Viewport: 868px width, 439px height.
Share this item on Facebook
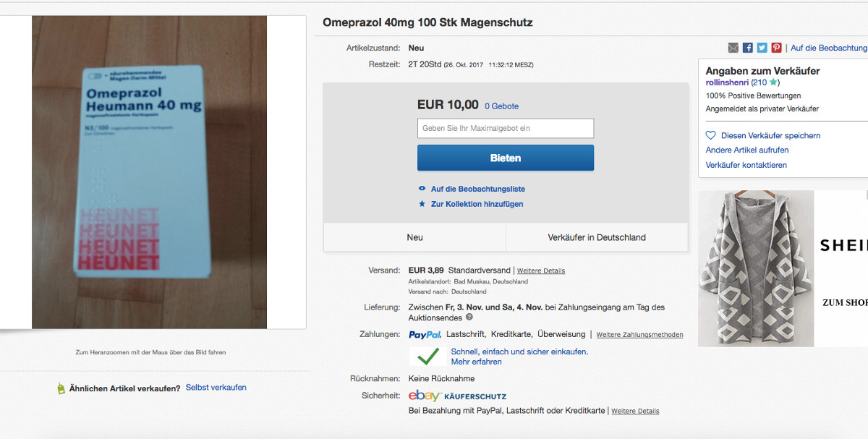pos(748,48)
